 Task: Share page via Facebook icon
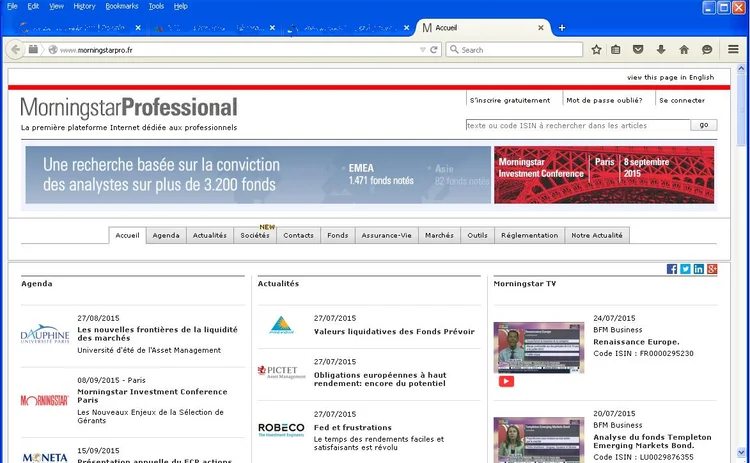point(672,269)
